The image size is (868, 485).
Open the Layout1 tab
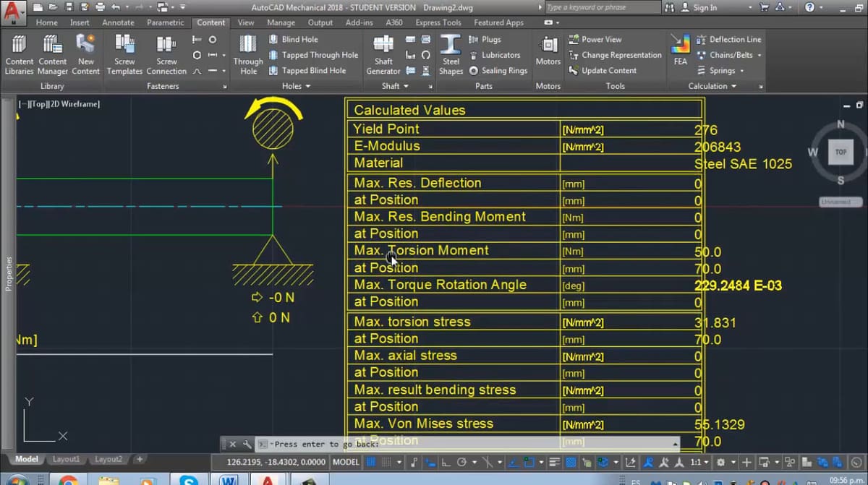(67, 459)
